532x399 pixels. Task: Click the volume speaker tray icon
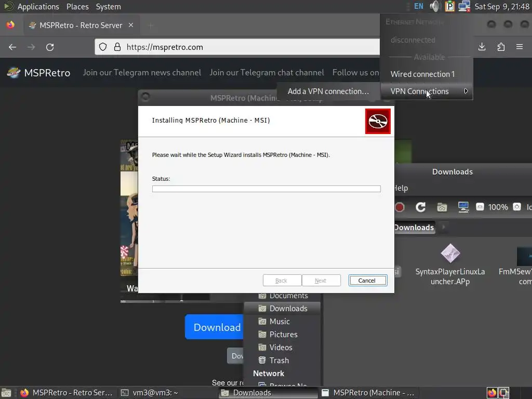tap(434, 6)
